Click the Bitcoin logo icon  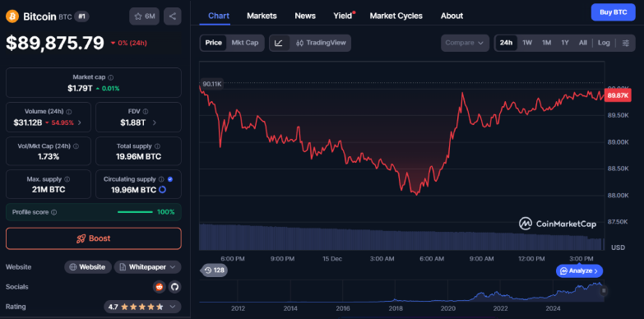(x=12, y=16)
